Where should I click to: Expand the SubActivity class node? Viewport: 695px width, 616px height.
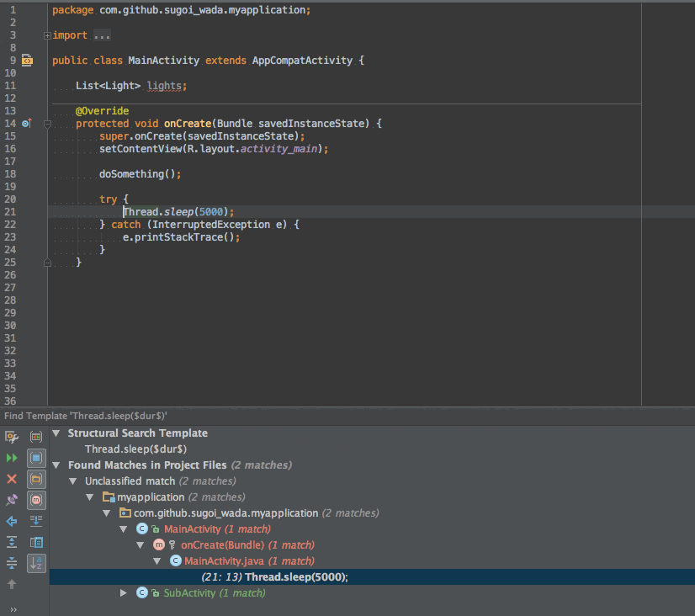click(124, 592)
